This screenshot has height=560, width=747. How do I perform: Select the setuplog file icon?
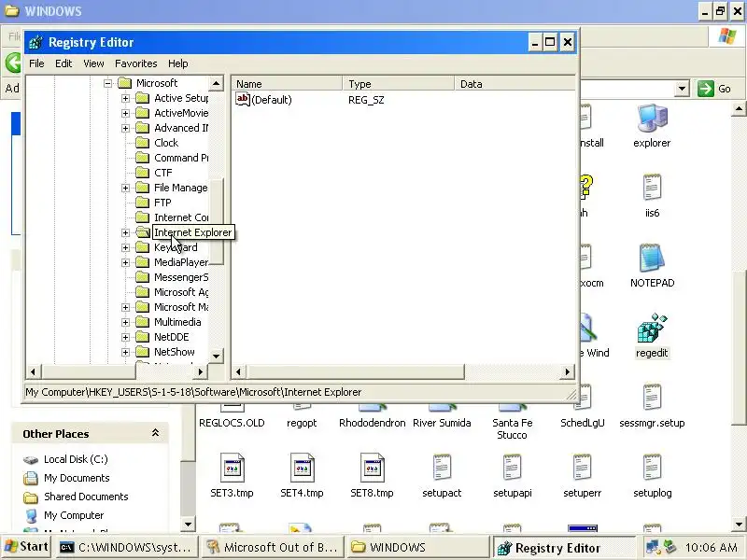(652, 468)
